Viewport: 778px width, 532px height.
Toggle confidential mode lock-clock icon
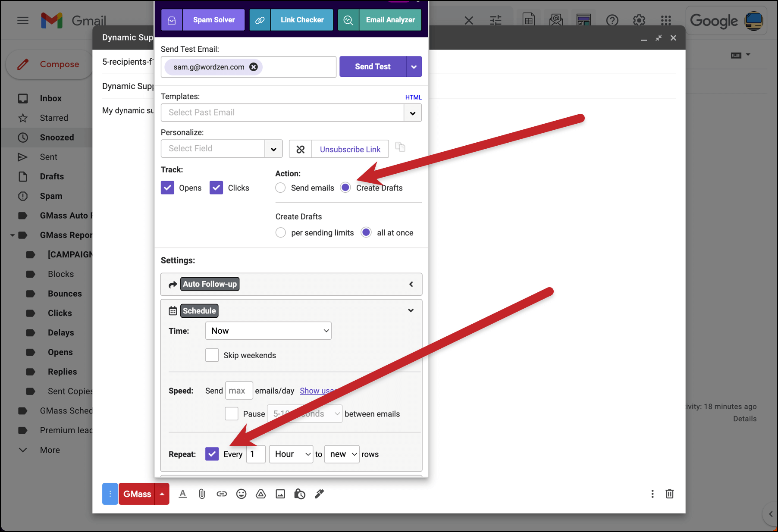[300, 494]
